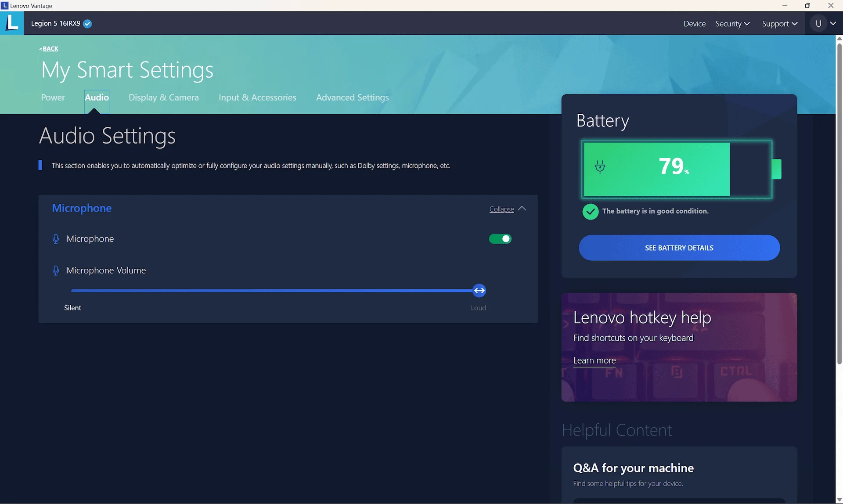The width and height of the screenshot is (843, 504).
Task: Open the Q&A for your machine card
Action: tap(679, 475)
